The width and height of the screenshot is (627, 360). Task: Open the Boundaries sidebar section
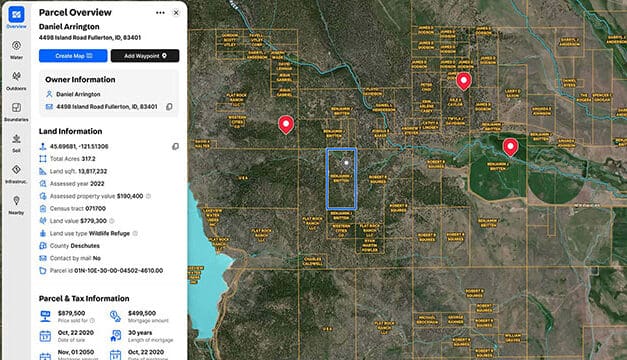16,112
